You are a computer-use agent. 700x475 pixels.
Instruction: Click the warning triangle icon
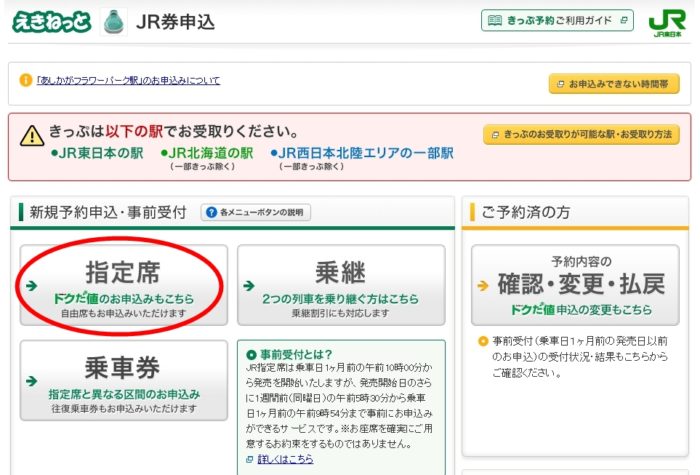pos(32,136)
